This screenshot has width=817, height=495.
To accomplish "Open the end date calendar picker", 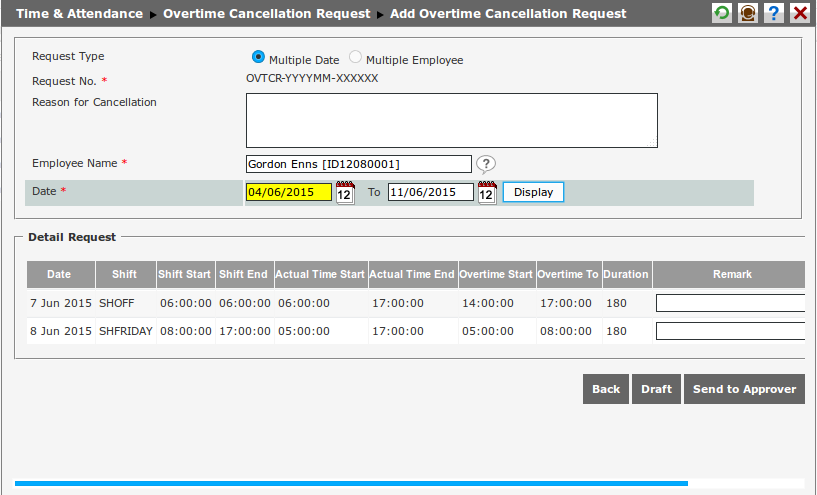I will [x=487, y=193].
